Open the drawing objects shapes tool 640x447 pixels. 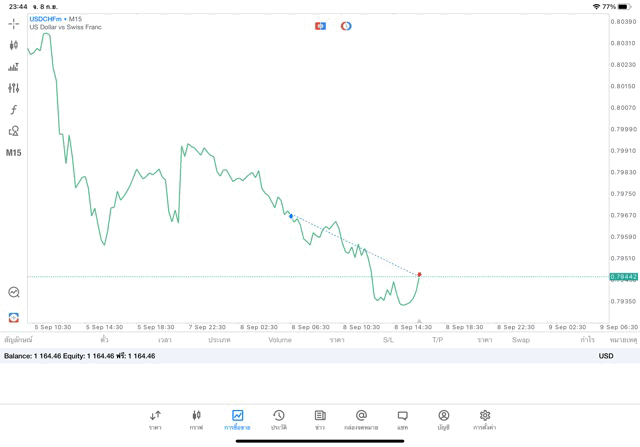14,131
